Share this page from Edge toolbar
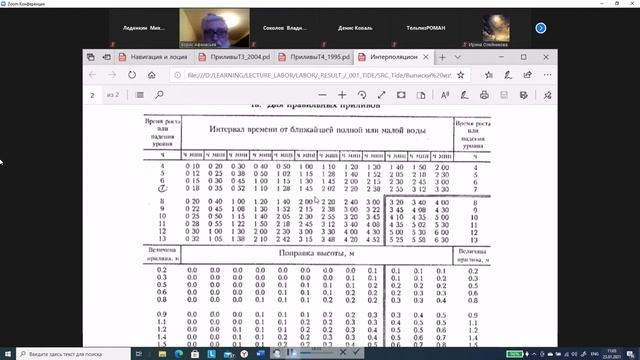640x360 pixels. tap(528, 75)
